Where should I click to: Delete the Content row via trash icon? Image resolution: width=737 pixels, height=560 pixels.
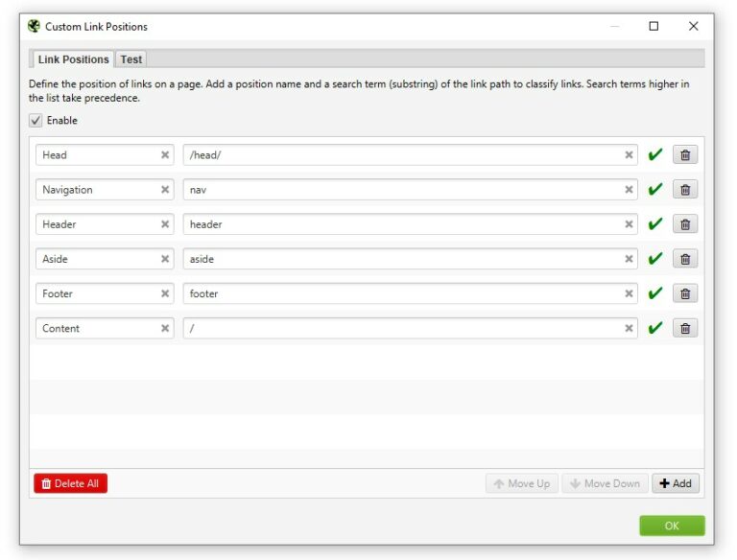685,328
